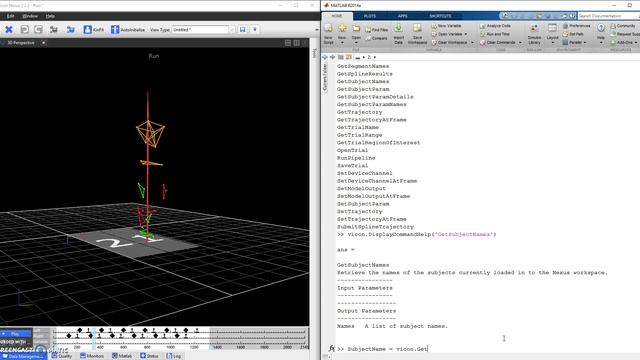640x360 pixels.
Task: Click vertical split view icon in Nexus
Action: [296, 43]
